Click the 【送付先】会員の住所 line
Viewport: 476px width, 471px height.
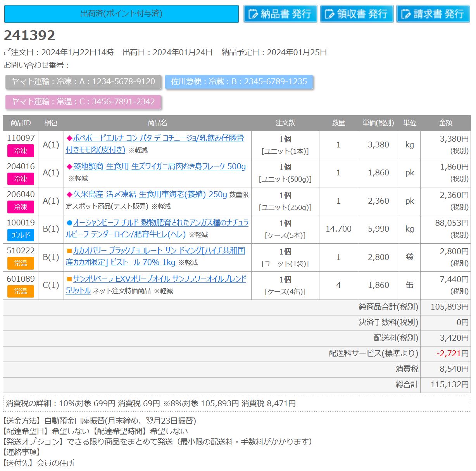[x=39, y=463]
